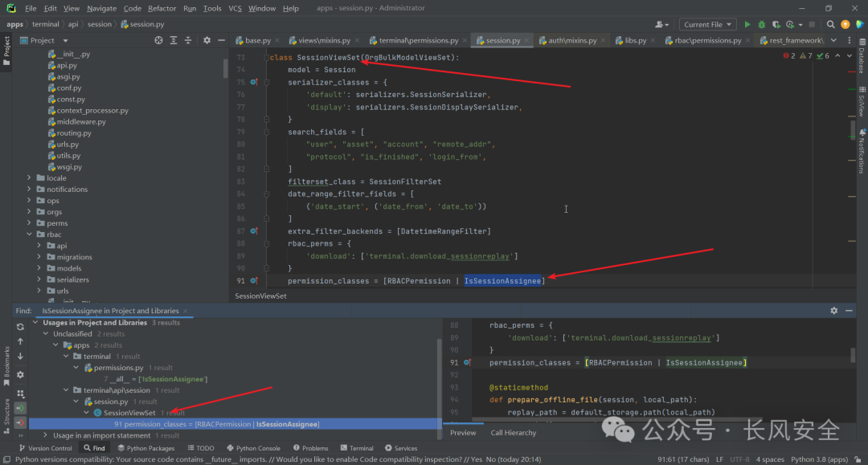Image resolution: width=868 pixels, height=465 pixels.
Task: Rerun the usage search with the refresh icon
Action: pos(20,327)
